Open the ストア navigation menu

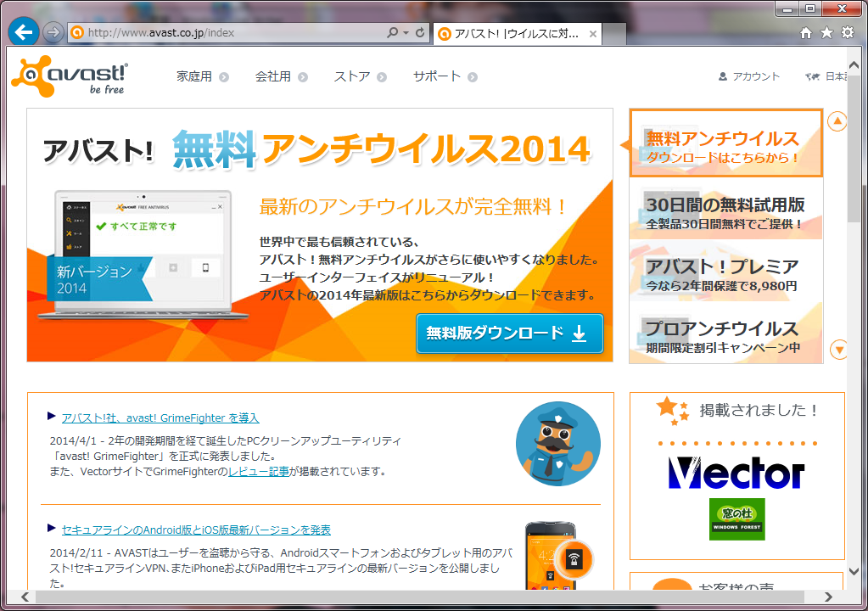pos(352,76)
